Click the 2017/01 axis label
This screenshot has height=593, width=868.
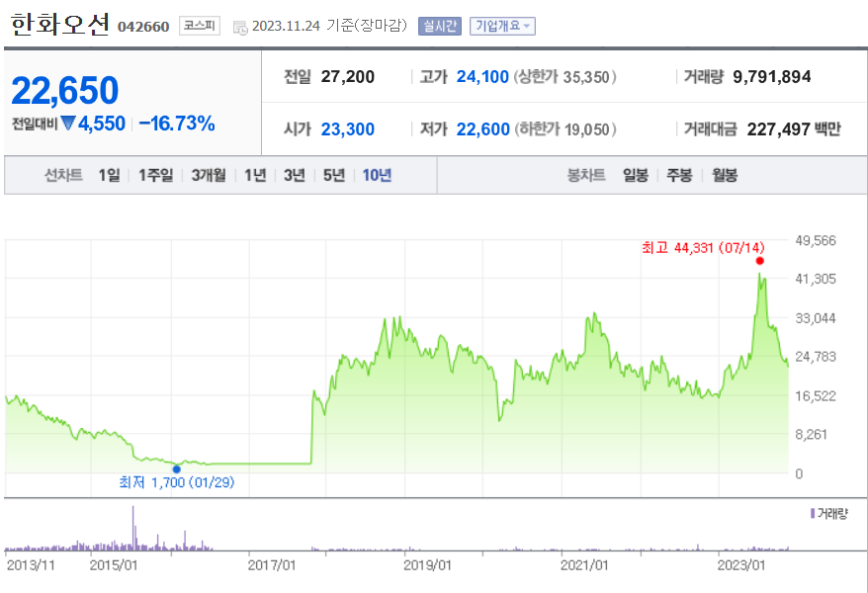tap(271, 565)
